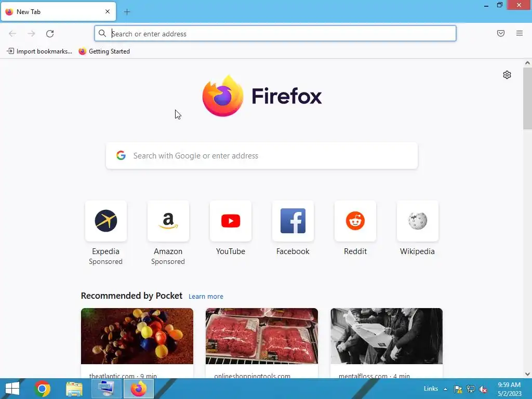Open mentalfloss.com newspaper story thumbnail
The width and height of the screenshot is (532, 399).
pos(387,336)
